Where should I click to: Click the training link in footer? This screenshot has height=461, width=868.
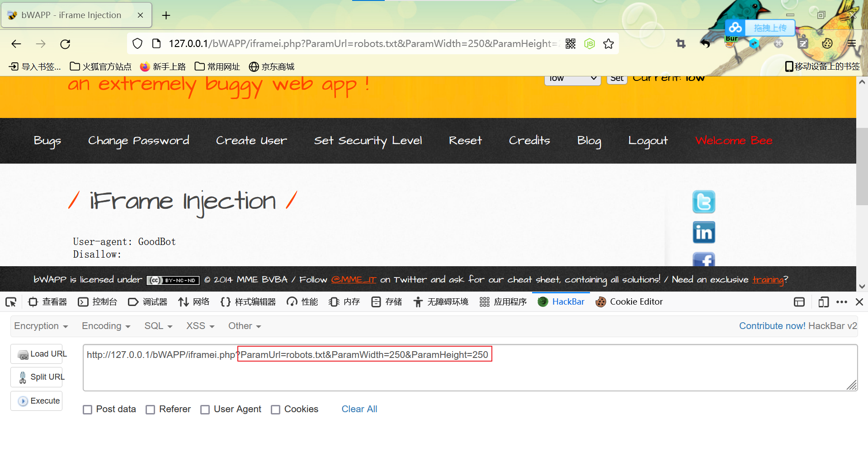click(x=768, y=279)
